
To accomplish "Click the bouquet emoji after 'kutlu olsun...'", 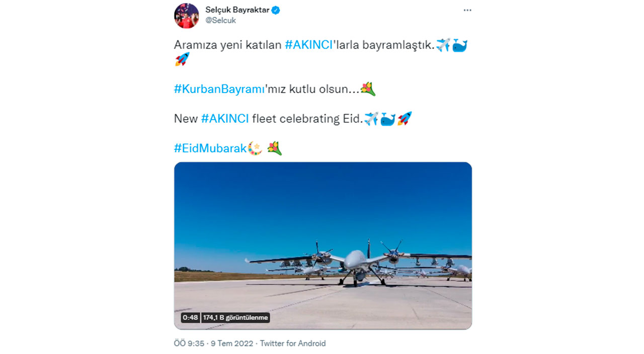I will (x=368, y=89).
